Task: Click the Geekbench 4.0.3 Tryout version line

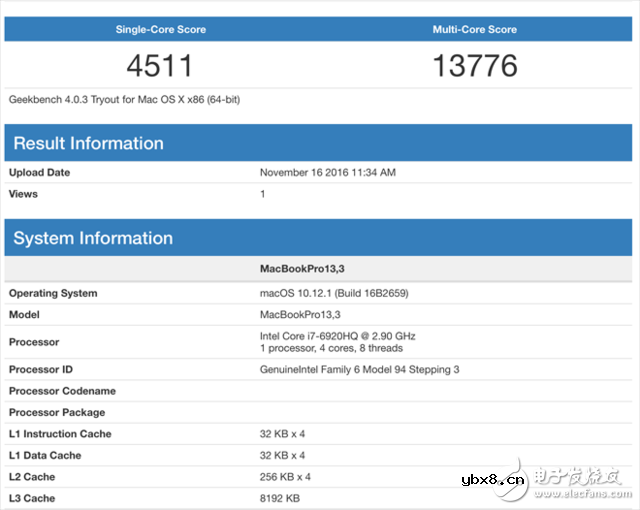Action: click(124, 100)
